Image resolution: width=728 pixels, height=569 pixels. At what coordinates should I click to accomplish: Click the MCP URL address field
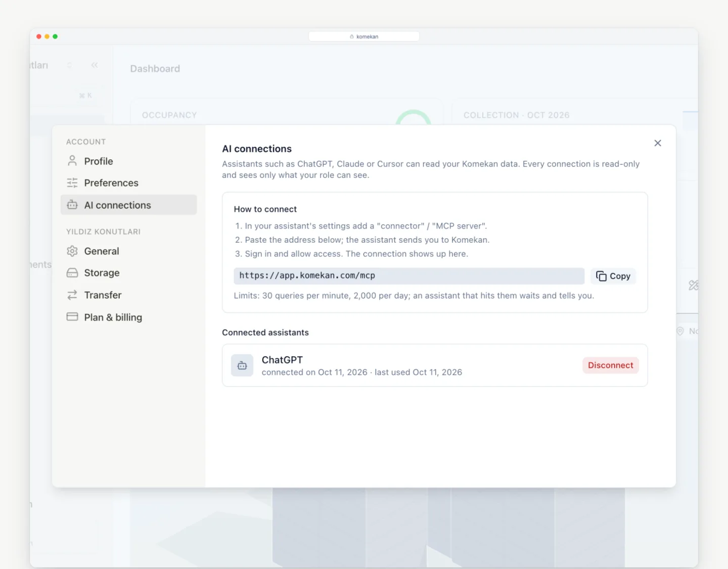pos(409,276)
